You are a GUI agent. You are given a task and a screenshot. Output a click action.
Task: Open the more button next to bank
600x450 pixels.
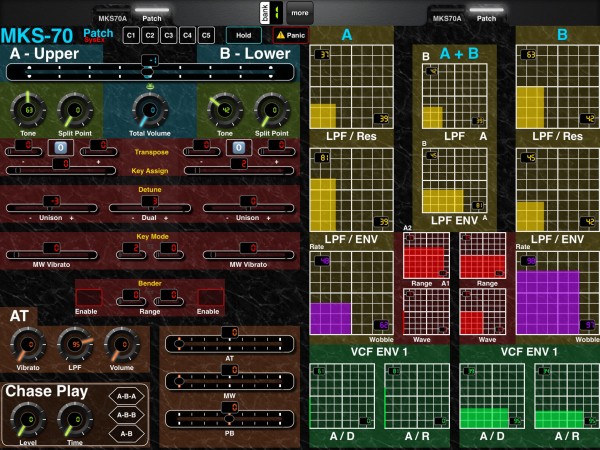[x=300, y=13]
